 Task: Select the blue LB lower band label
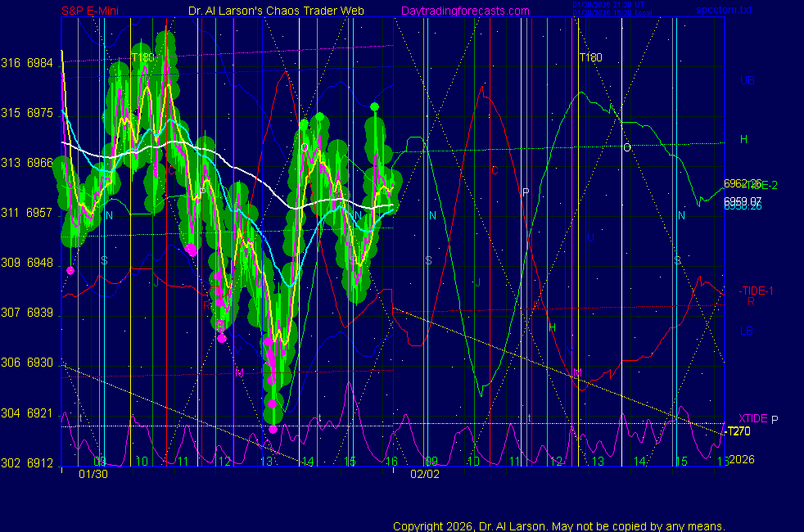[x=747, y=331]
